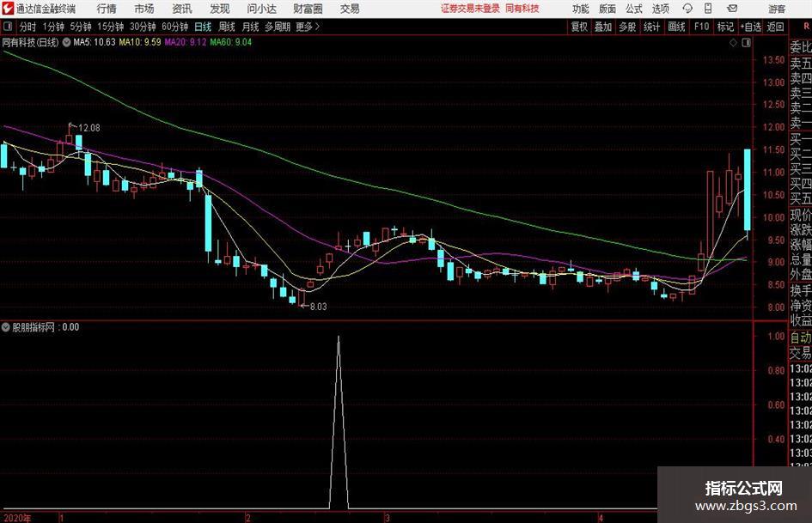
Task: Click the diamond icon at chart top-right
Action: 733,43
